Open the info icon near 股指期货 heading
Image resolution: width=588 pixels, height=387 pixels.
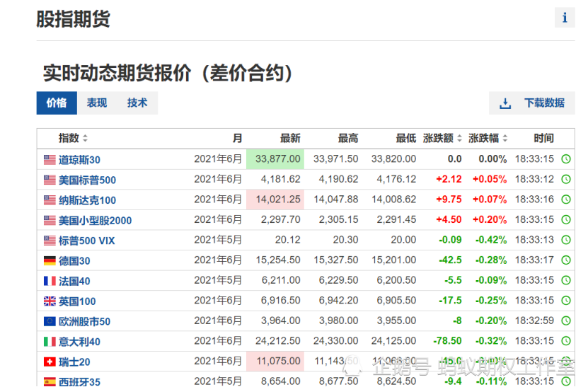(565, 17)
